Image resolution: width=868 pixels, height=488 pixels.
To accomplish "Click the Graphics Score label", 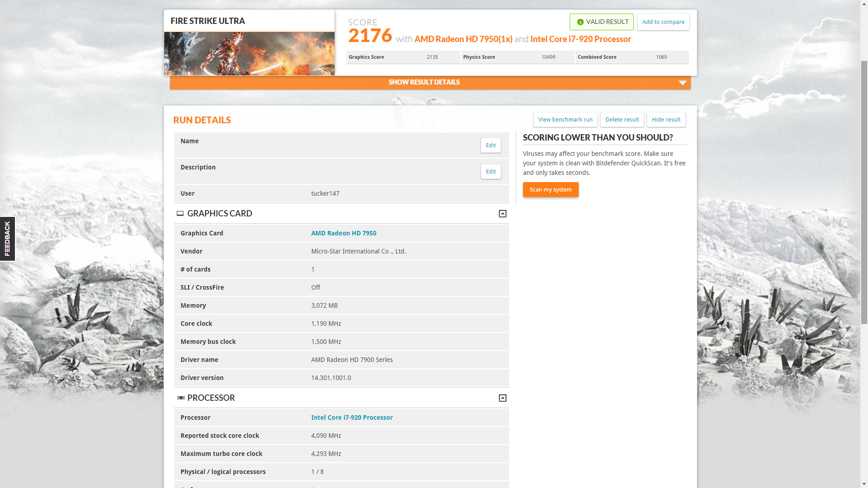I will (366, 57).
